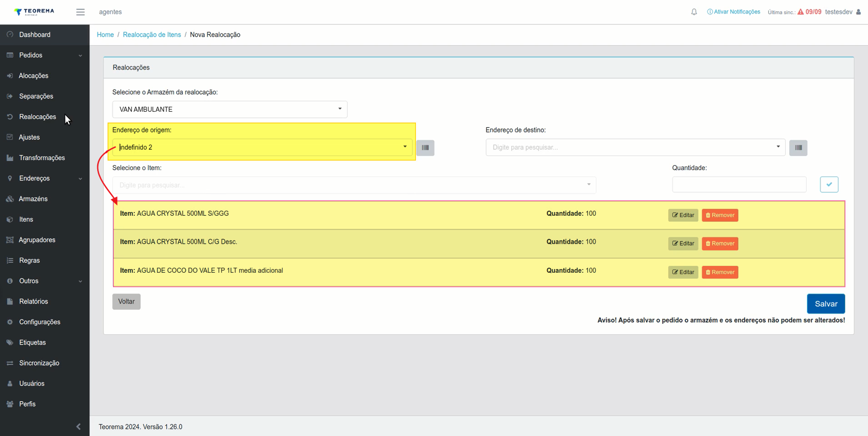The width and height of the screenshot is (868, 436).
Task: Scan barcode for destination address
Action: (x=798, y=148)
